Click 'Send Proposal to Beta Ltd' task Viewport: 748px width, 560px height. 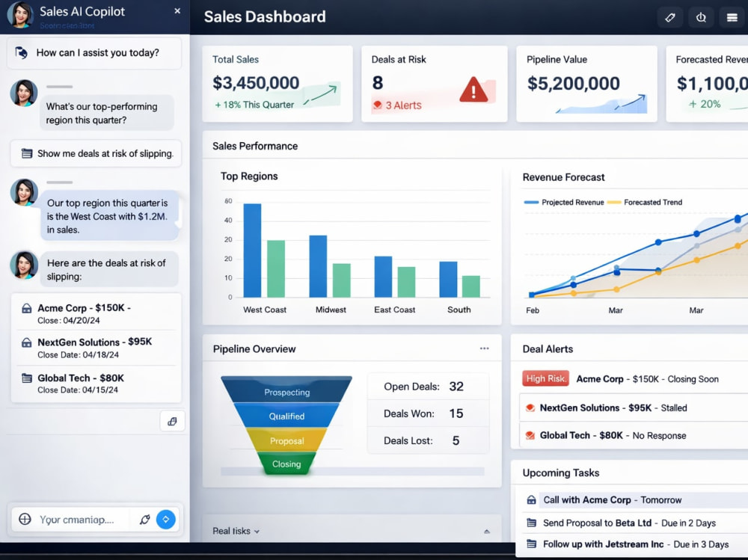[634, 523]
